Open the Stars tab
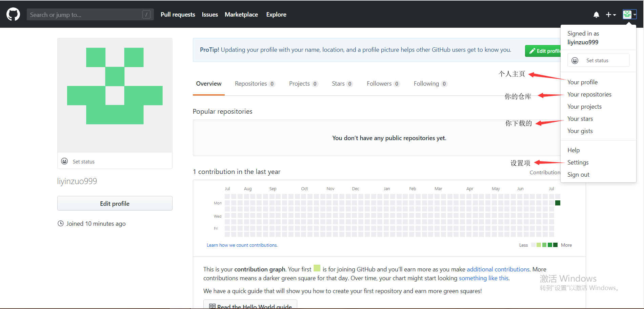This screenshot has width=644, height=309. pos(342,84)
